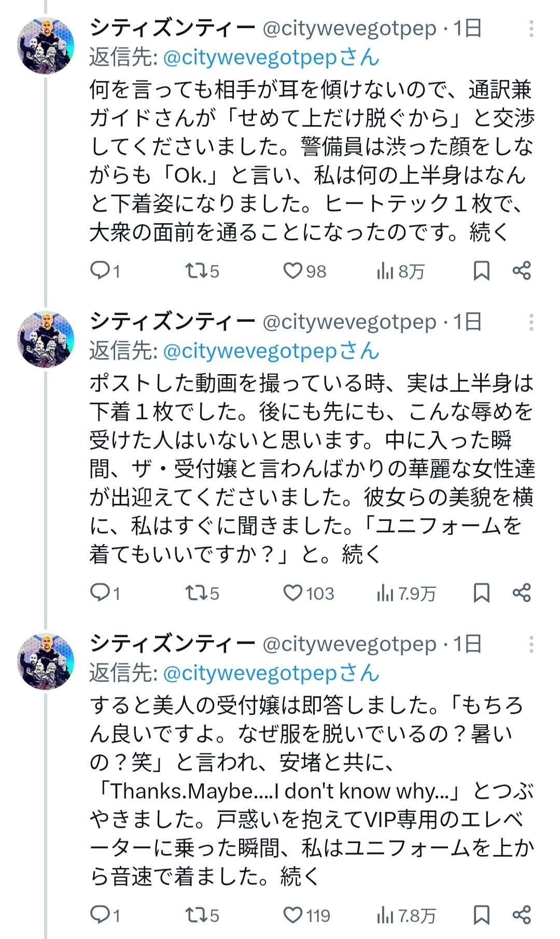Reply to the second tweet about receptionists

coord(99,593)
